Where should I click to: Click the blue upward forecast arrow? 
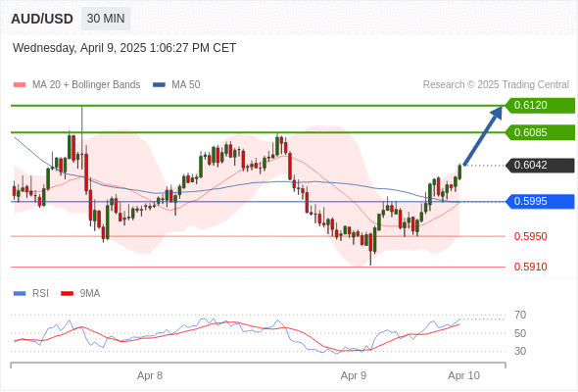[x=483, y=135]
